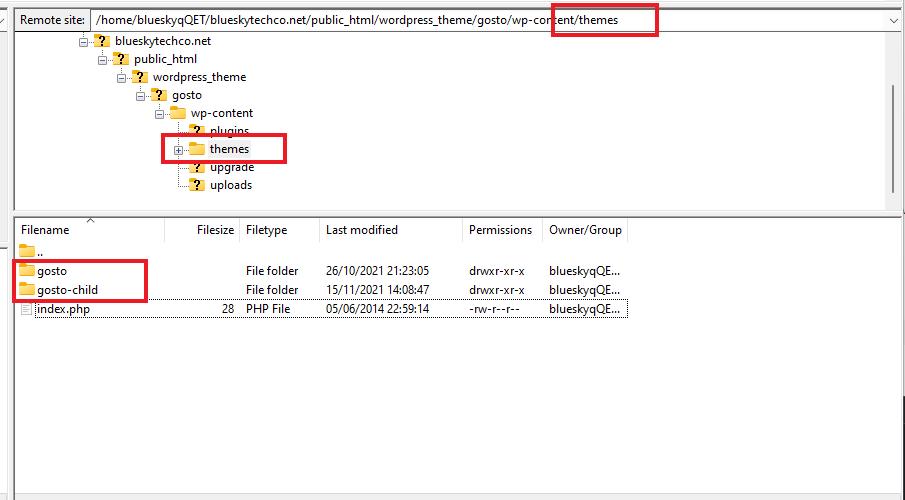Sort by Last modified column header

(x=391, y=230)
